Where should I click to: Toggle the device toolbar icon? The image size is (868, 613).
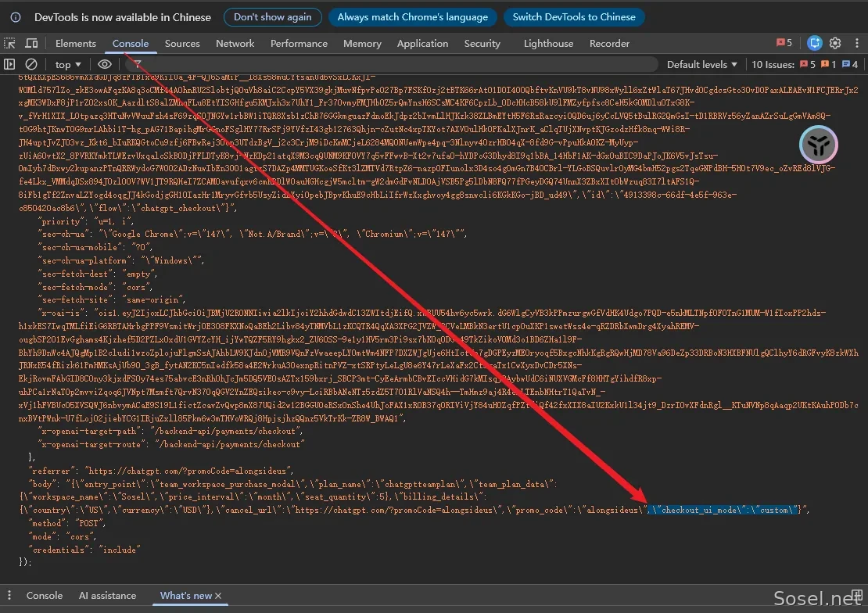(31, 43)
